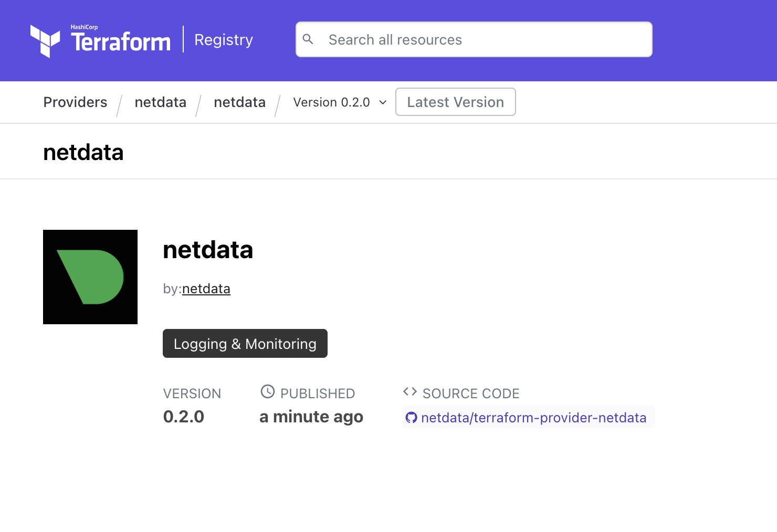Open the by:netdata author link
The width and height of the screenshot is (777, 532).
tap(206, 289)
